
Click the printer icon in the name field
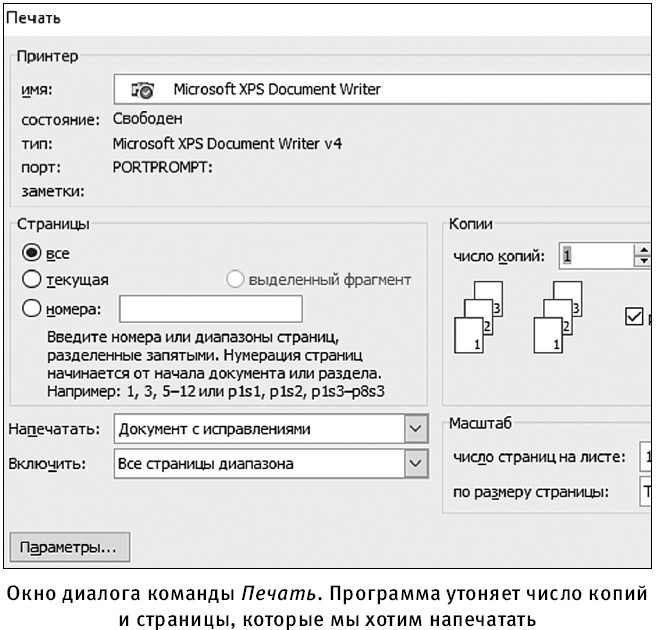coord(143,90)
